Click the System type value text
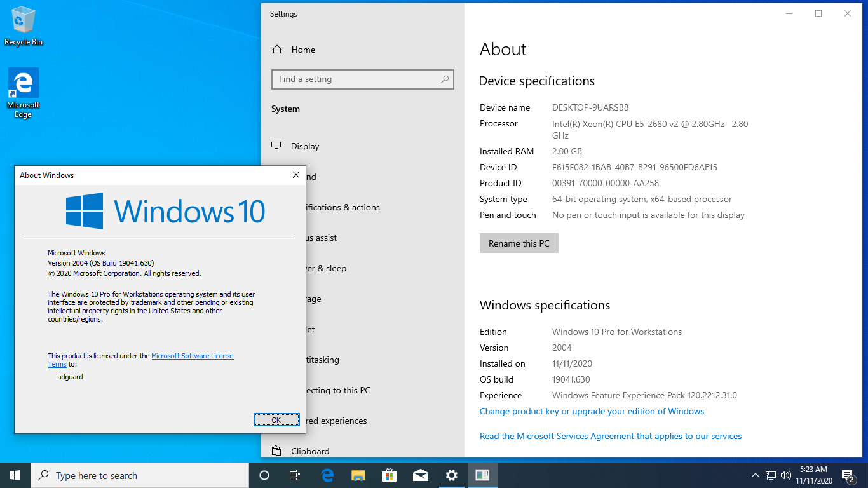Image resolution: width=868 pixels, height=488 pixels. [x=642, y=199]
